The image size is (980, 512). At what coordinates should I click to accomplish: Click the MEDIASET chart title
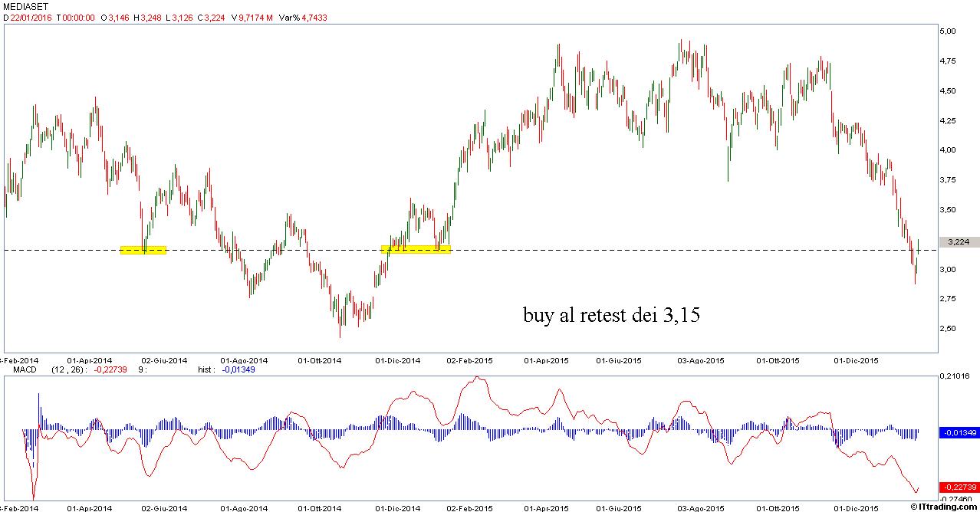coord(22,6)
